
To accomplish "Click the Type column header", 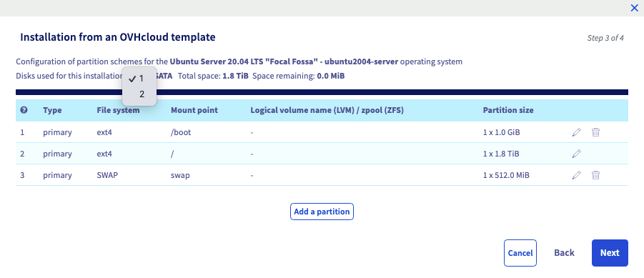I will [x=52, y=110].
